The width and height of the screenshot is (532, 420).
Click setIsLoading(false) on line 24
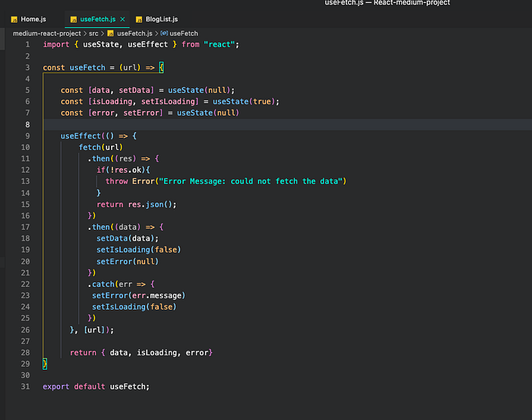click(x=135, y=307)
